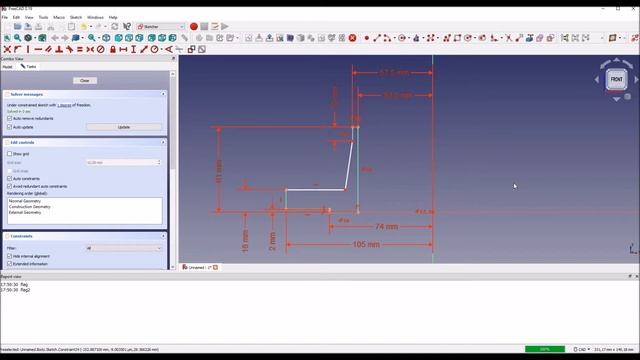Image resolution: width=640 pixels, height=360 pixels.
Task: Click the What's This help icon
Action: (127, 27)
